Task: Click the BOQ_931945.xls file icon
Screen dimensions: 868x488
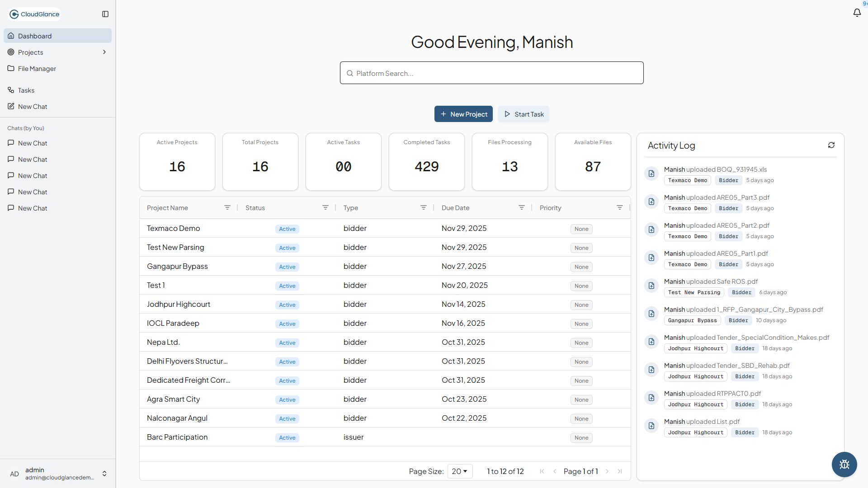Action: [x=651, y=174]
